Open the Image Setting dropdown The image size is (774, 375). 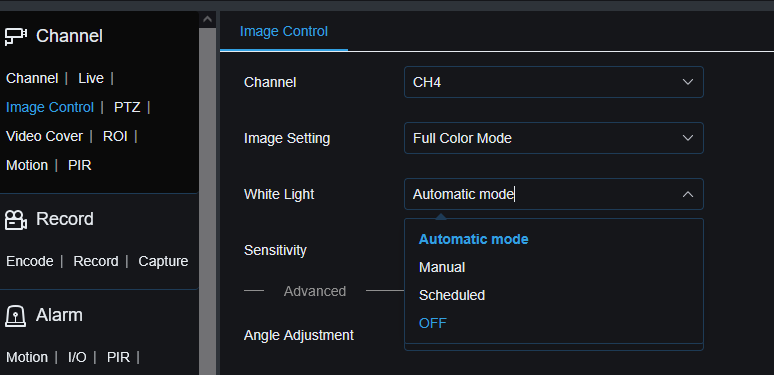[554, 138]
